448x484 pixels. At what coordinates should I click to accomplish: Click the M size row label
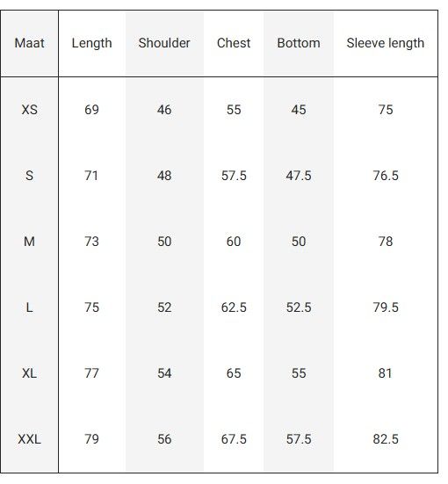point(29,242)
